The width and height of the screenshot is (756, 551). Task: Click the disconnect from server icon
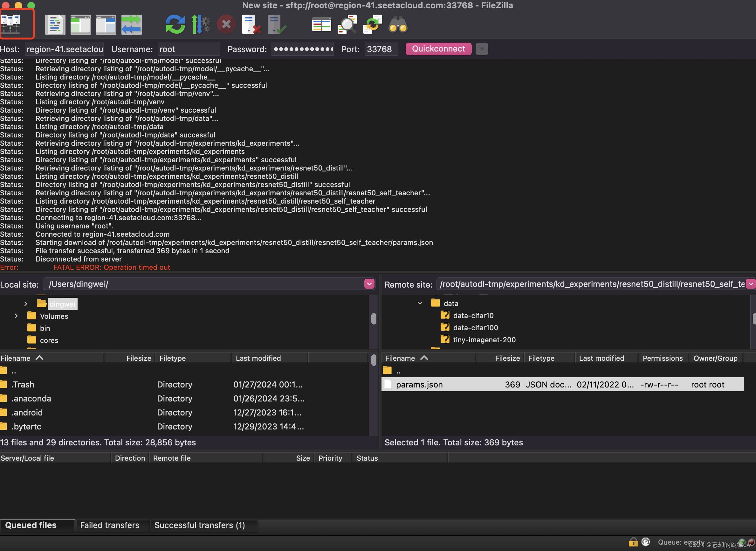click(251, 24)
